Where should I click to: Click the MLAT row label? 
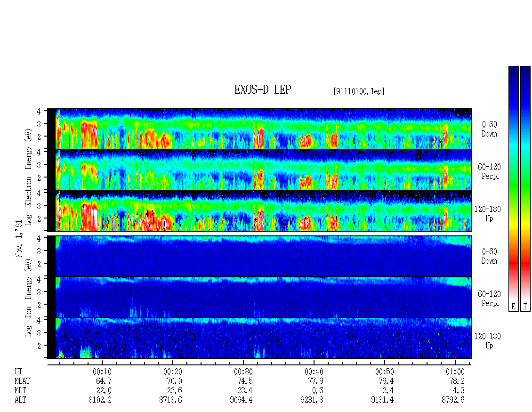[x=23, y=381]
